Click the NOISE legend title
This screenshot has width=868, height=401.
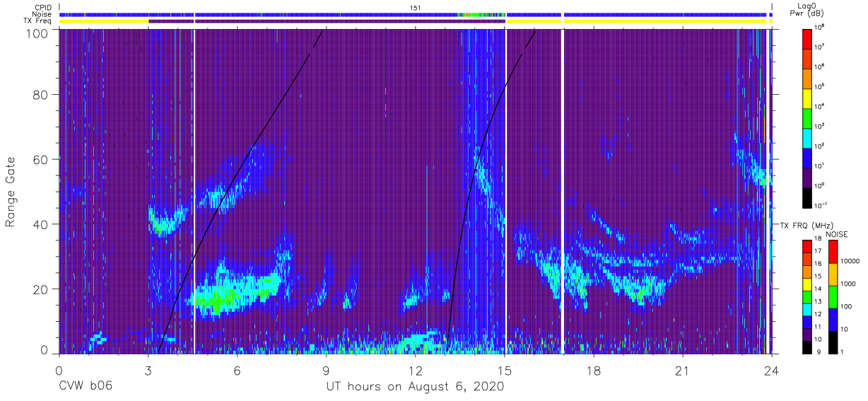point(836,233)
